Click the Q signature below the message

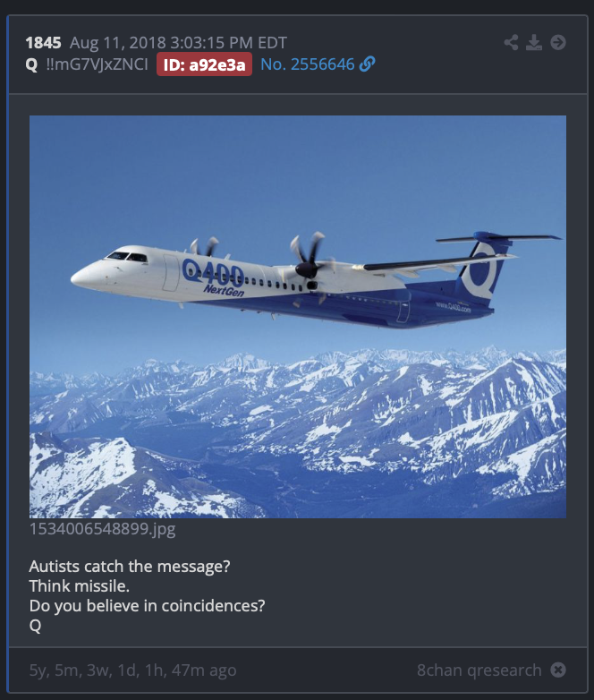coord(35,626)
